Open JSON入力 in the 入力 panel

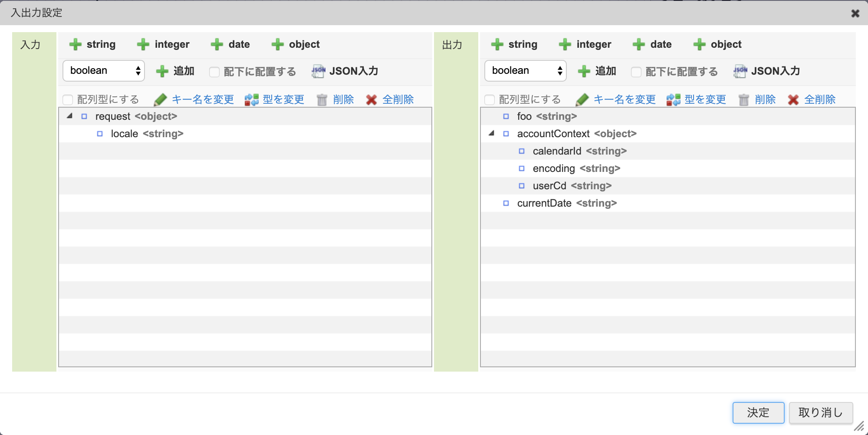345,71
